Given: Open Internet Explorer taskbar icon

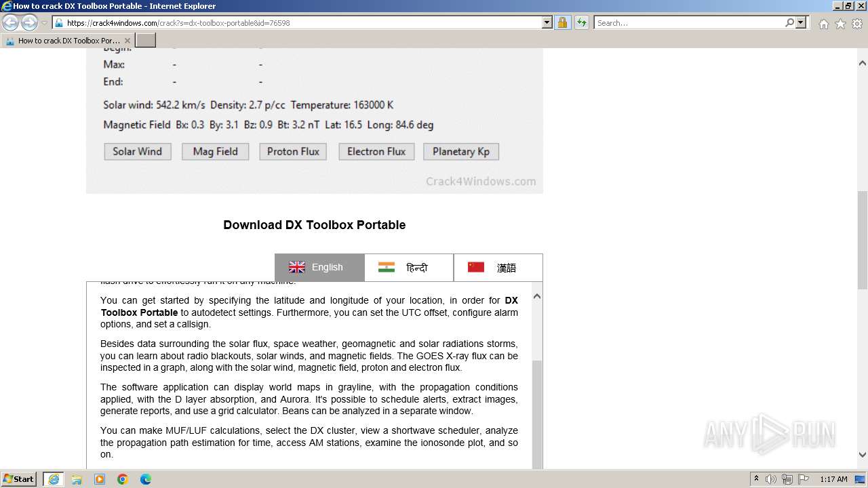Looking at the screenshot, I should point(54,479).
